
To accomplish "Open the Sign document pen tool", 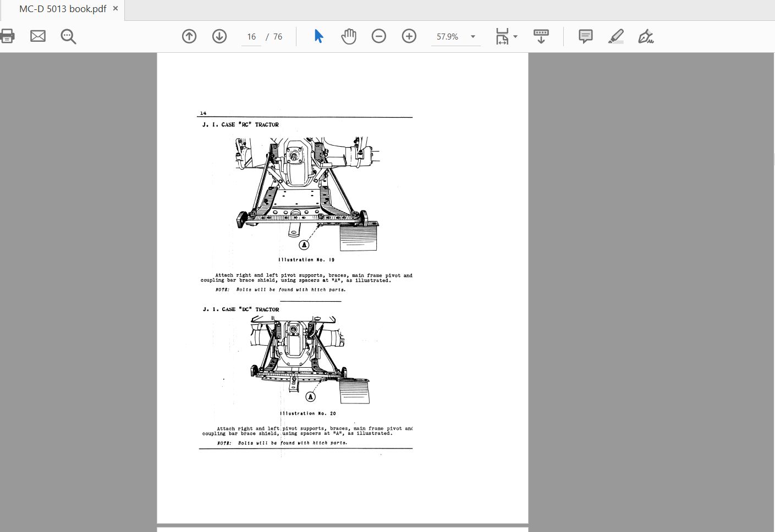I will click(646, 36).
